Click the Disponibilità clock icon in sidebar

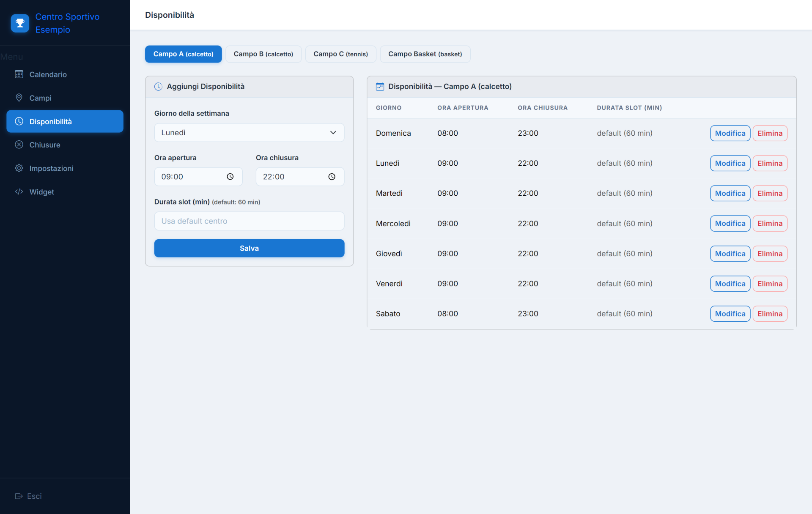pos(19,121)
